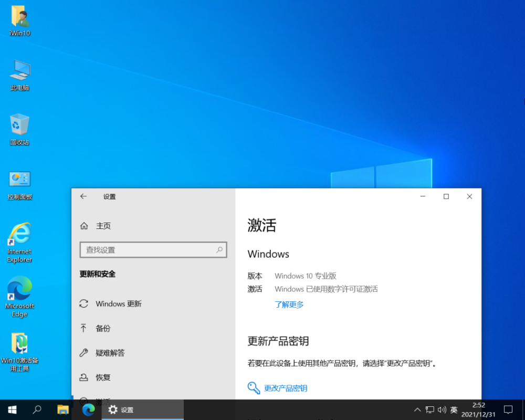Select the 控制面板 desktop icon
This screenshot has height=420, width=525.
point(20,185)
